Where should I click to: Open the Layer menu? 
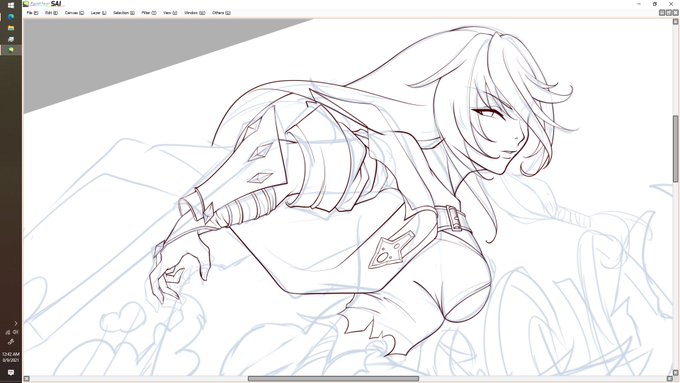pyautogui.click(x=98, y=13)
